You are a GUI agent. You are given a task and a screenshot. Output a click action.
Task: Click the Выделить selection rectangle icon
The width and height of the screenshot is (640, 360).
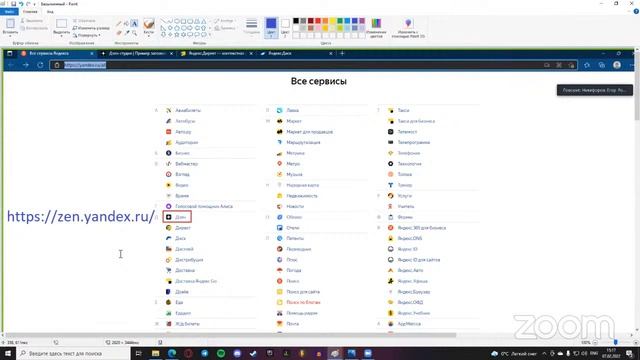click(x=62, y=23)
